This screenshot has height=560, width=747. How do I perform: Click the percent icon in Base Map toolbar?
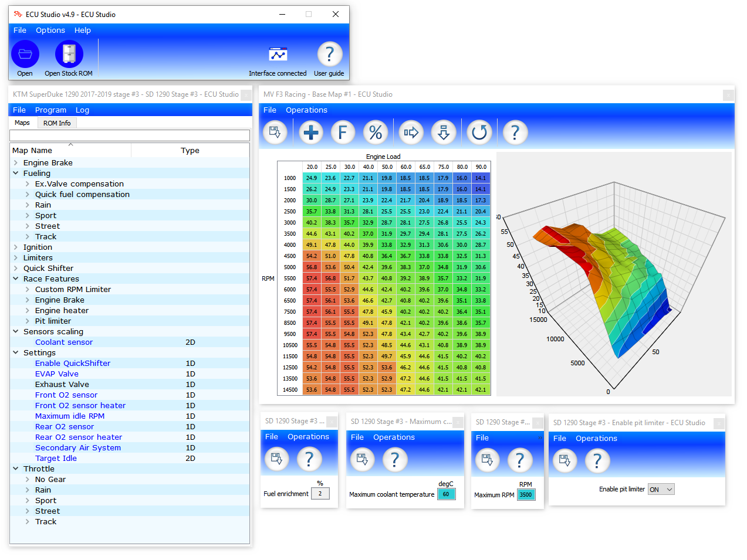pyautogui.click(x=376, y=133)
